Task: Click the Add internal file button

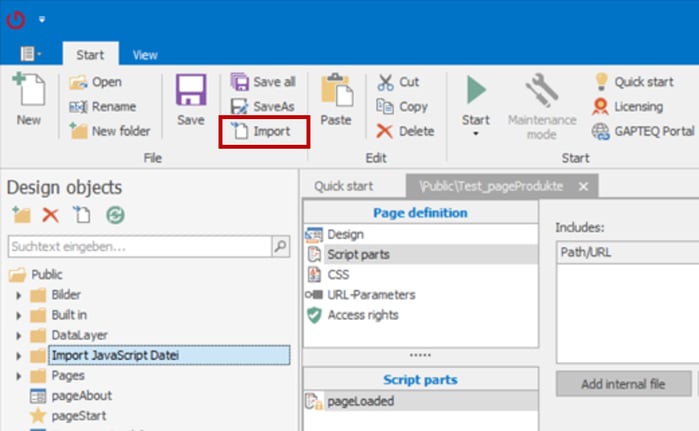Action: click(x=623, y=384)
